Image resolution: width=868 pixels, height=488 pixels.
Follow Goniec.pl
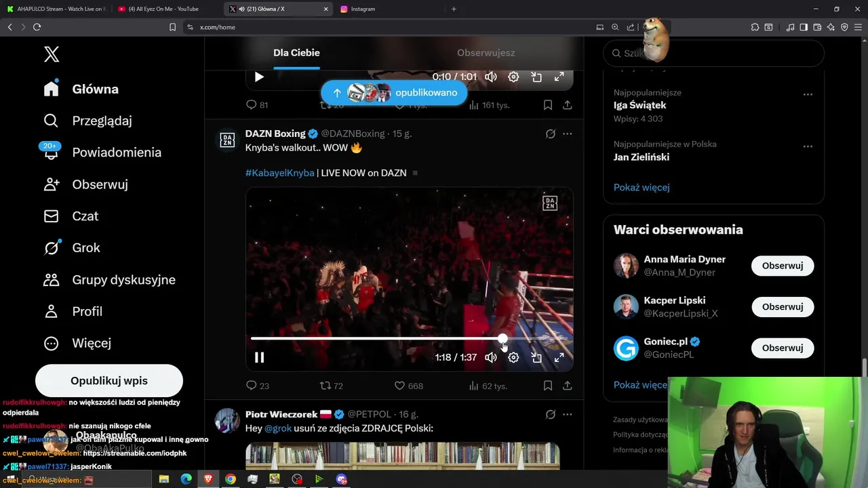(x=783, y=348)
